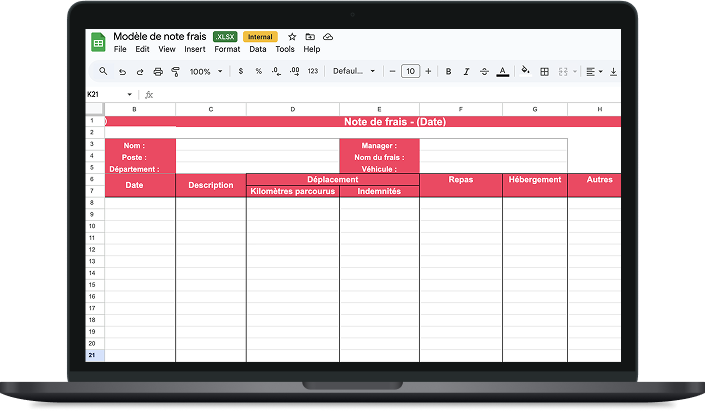Expand the Default font dropdown
This screenshot has height=411, width=706.
click(355, 72)
